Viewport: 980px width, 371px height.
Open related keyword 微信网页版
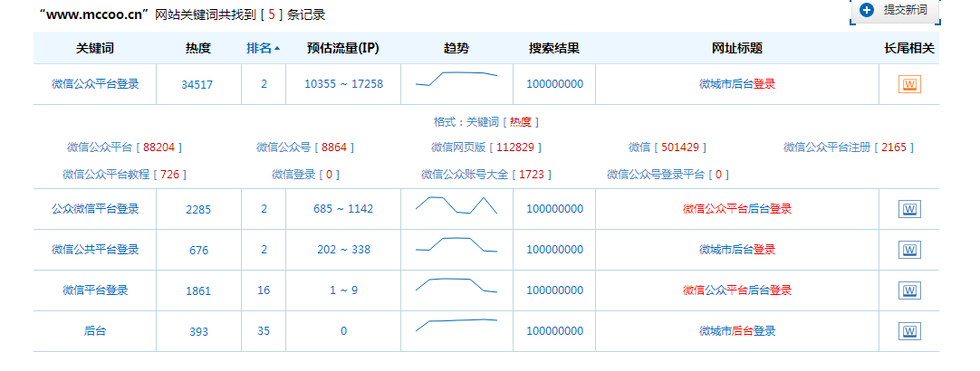458,147
